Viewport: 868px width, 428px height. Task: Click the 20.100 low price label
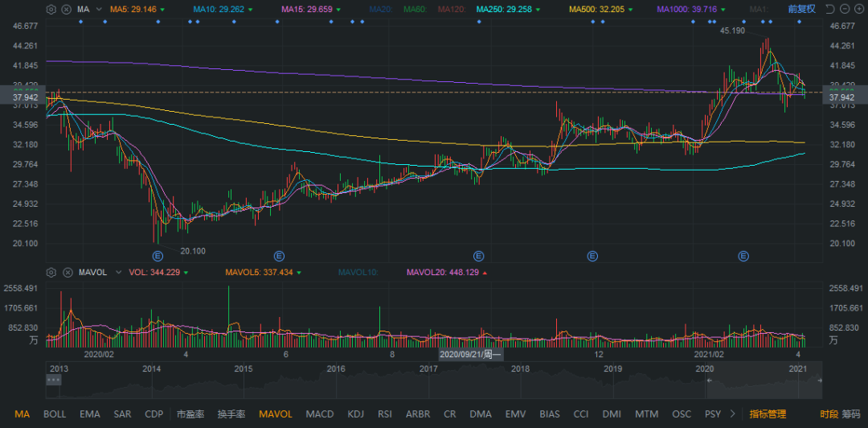(193, 251)
